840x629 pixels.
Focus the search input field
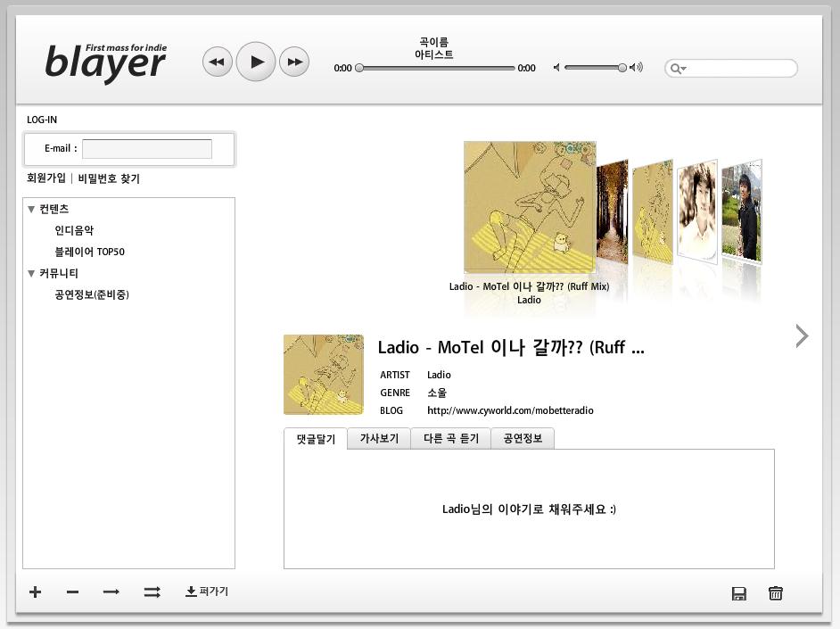(x=731, y=69)
